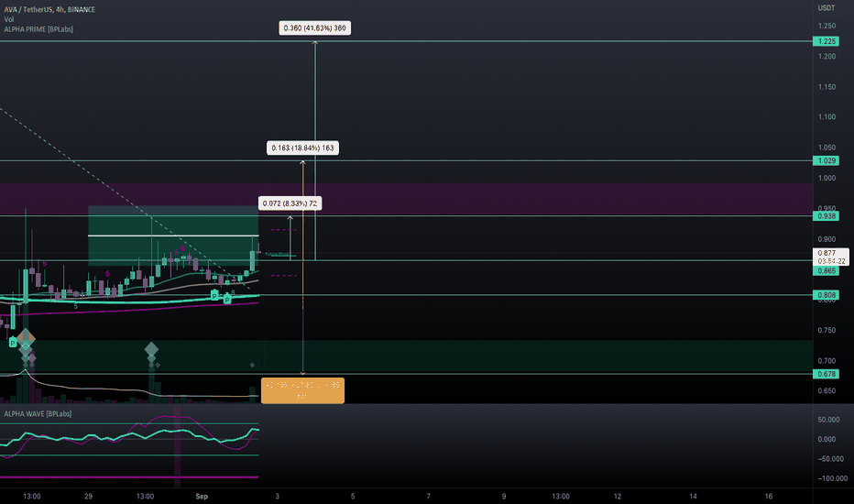Click the orange label below the downward arrow

[302, 390]
